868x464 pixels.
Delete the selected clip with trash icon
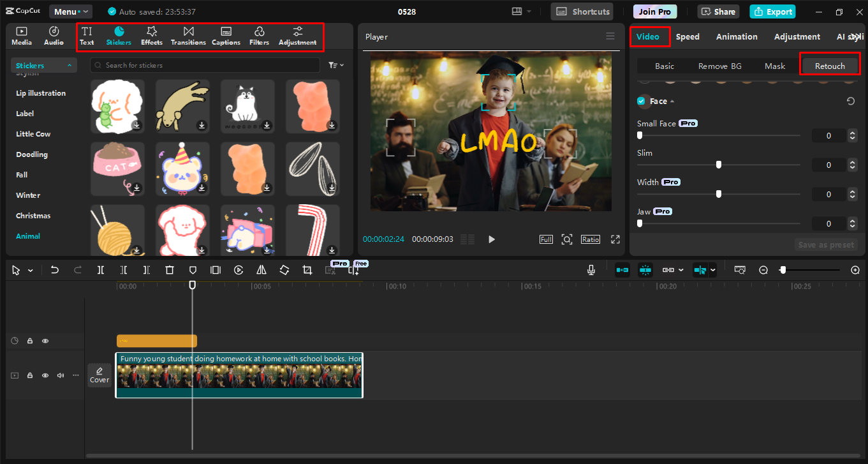tap(170, 270)
